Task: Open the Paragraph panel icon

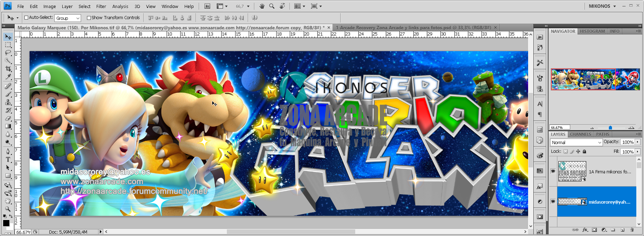Action: tap(540, 114)
